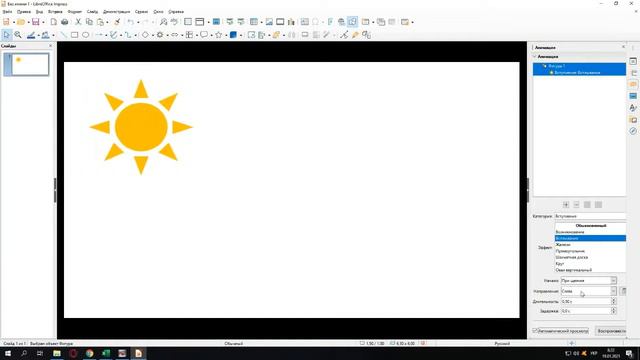
Task: Click the Open folder icon
Action: 21,22
